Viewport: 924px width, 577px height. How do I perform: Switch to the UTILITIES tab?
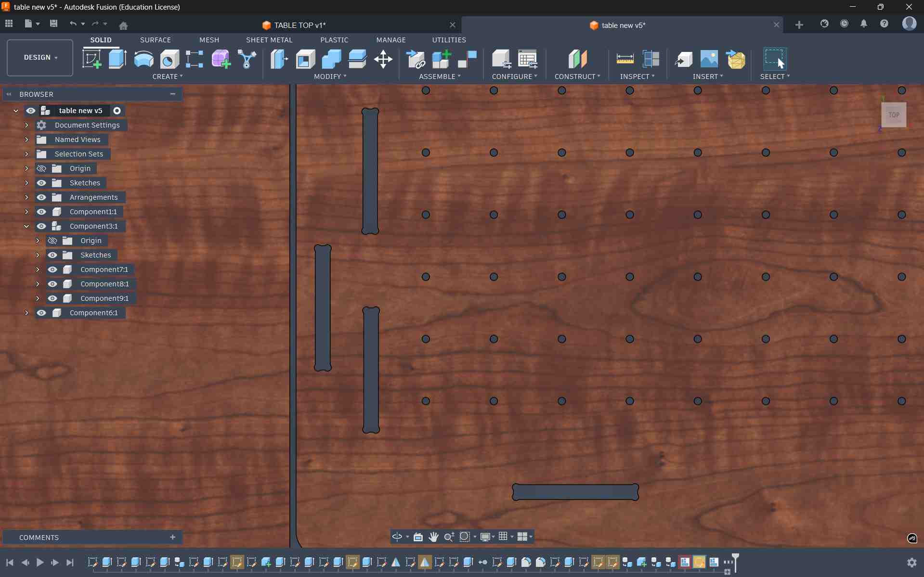click(x=449, y=40)
